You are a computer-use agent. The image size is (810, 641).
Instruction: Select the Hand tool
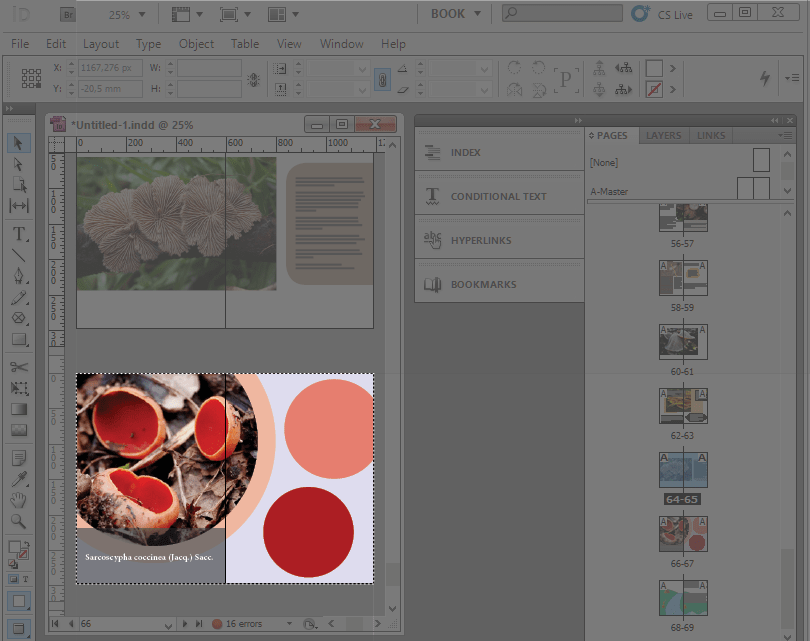point(19,500)
